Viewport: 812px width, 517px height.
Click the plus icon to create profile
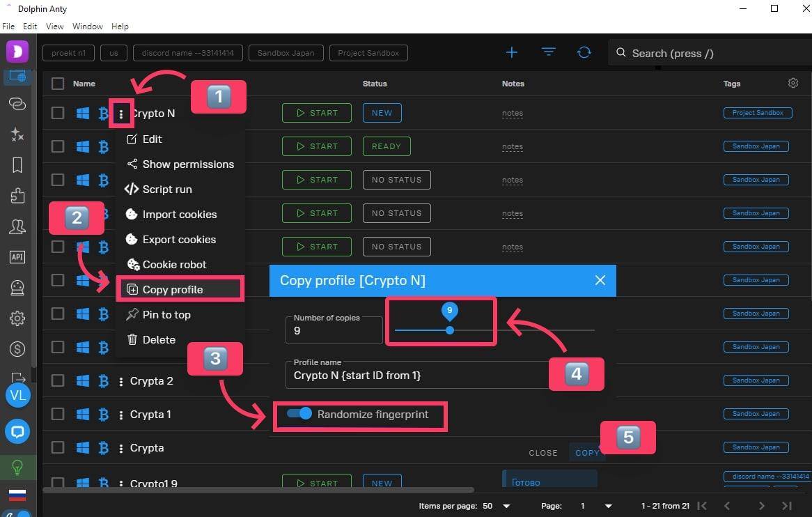[512, 52]
